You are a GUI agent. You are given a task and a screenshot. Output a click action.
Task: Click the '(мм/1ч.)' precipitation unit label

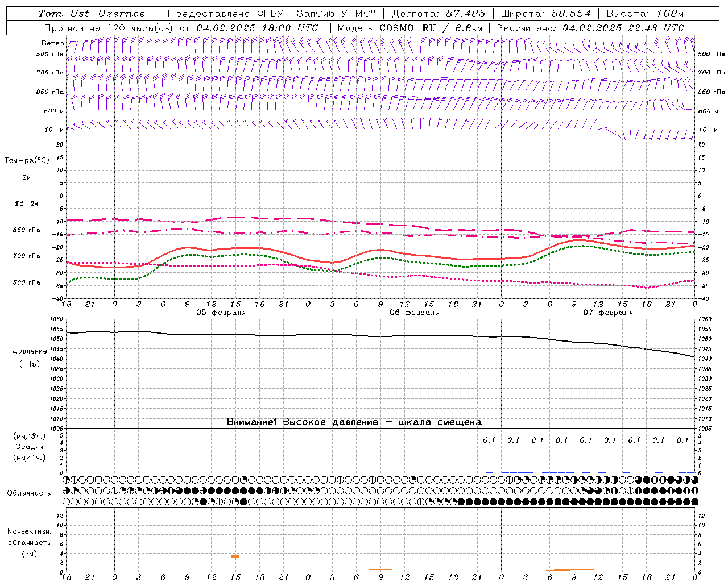coord(29,458)
